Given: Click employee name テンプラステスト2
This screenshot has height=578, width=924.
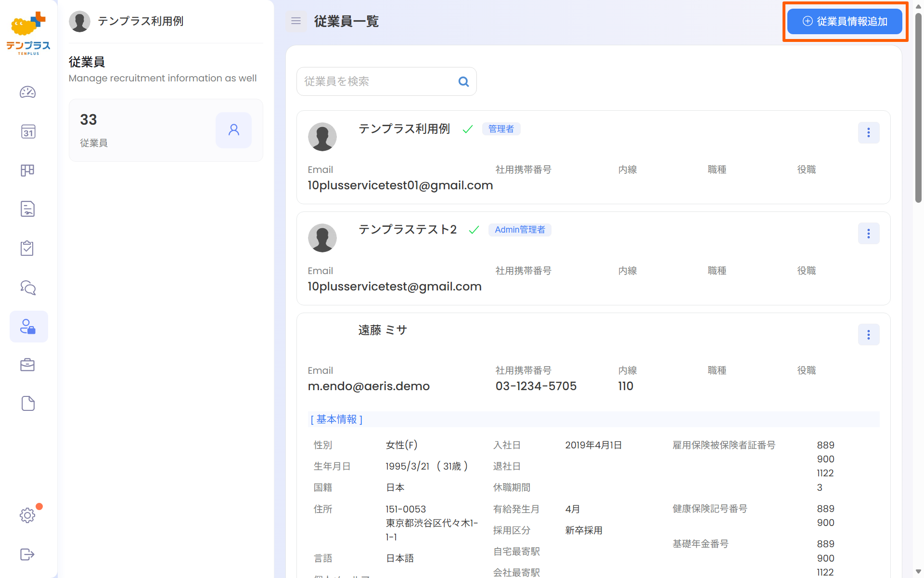Looking at the screenshot, I should (x=408, y=229).
